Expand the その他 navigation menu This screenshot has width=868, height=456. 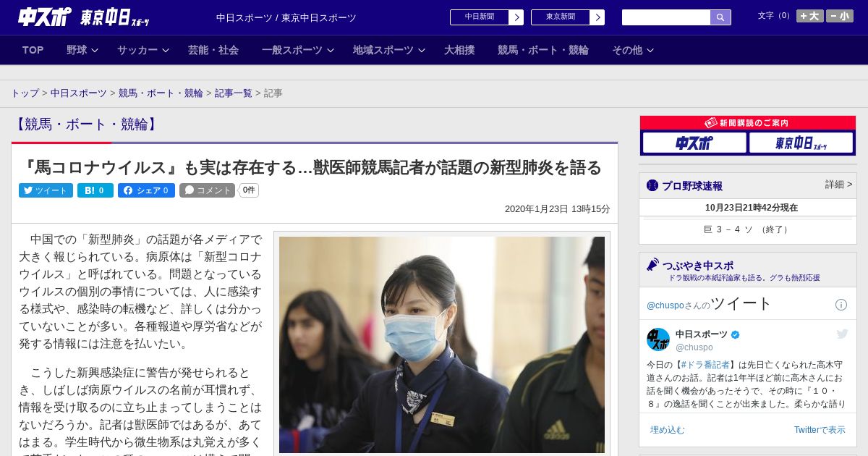click(x=632, y=50)
